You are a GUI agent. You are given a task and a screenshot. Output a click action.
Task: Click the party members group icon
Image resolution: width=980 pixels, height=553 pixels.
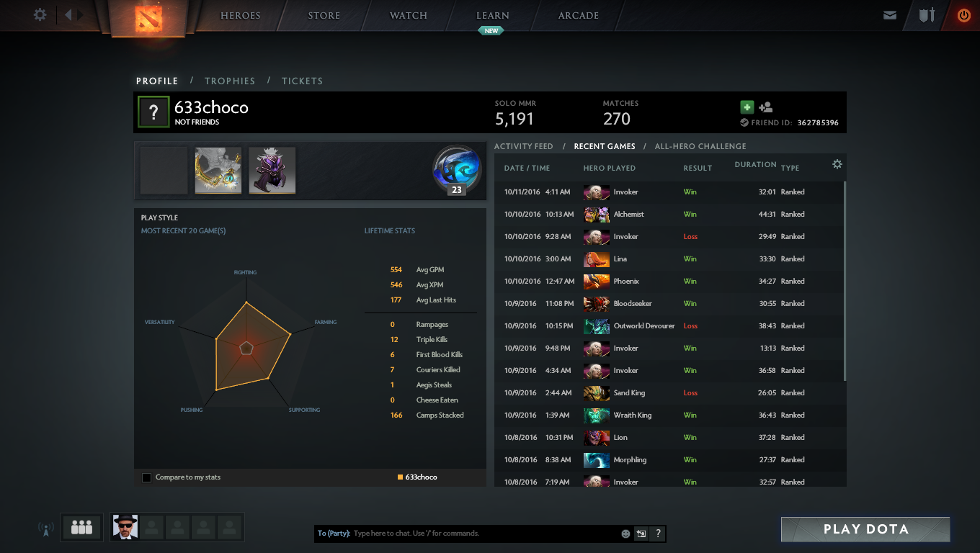click(x=81, y=528)
